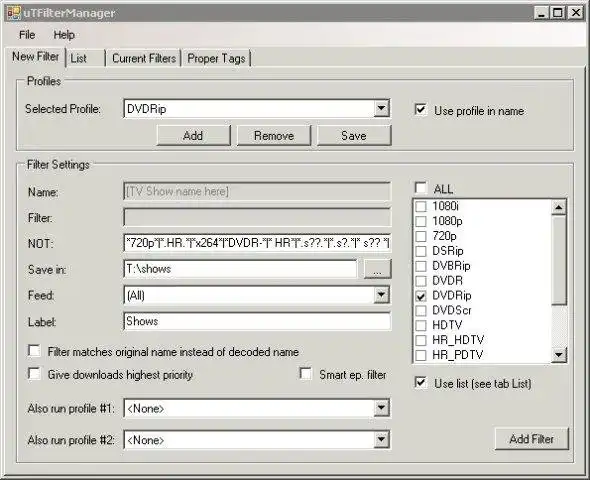
Task: Switch to the Current Filters tab
Action: (144, 58)
